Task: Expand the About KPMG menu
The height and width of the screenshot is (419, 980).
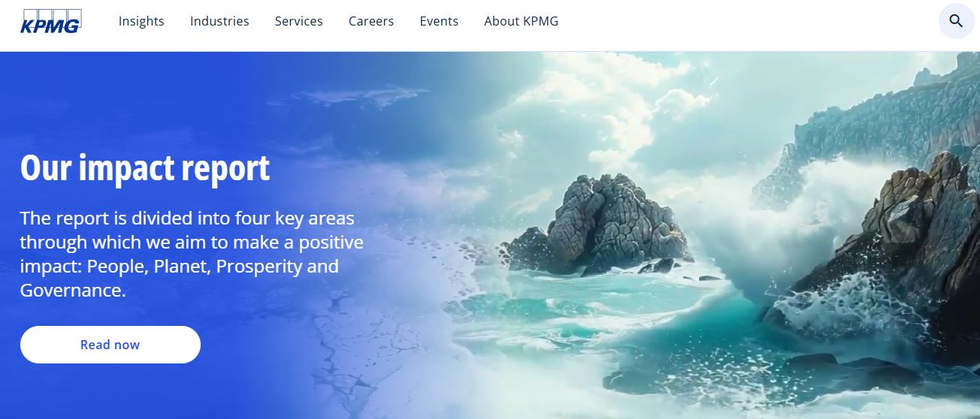Action: pyautogui.click(x=522, y=21)
